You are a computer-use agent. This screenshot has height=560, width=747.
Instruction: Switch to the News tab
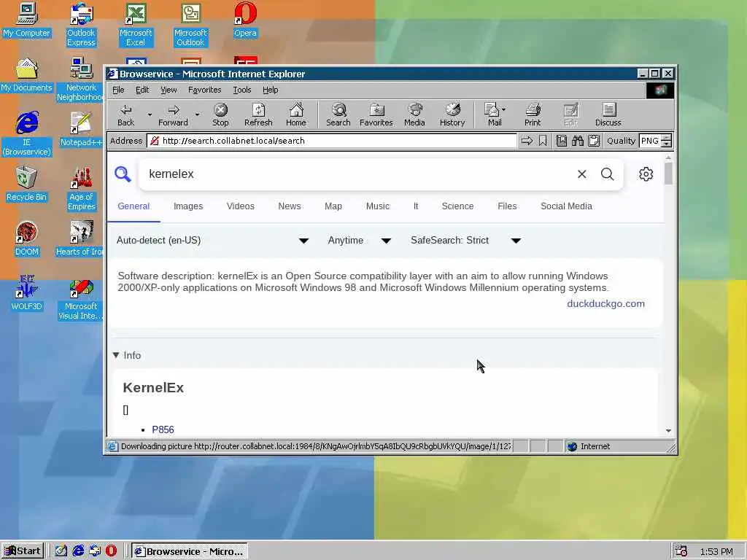click(289, 206)
